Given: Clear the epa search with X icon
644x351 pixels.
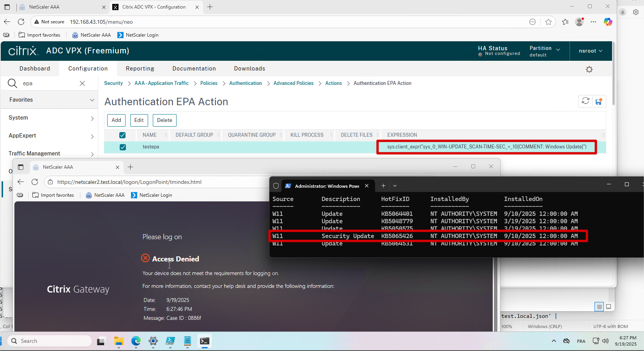Looking at the screenshot, I should coord(82,83).
